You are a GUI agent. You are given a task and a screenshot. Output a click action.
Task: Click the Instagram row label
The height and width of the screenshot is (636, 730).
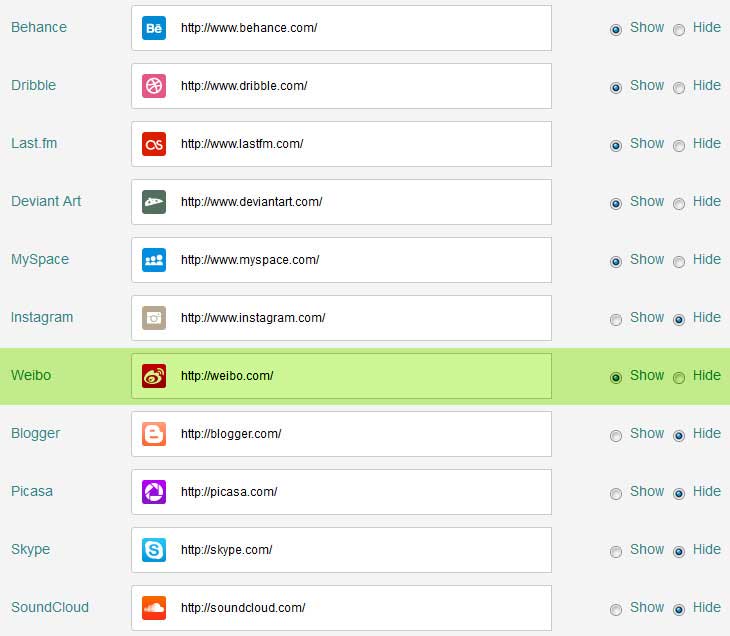[x=42, y=318]
